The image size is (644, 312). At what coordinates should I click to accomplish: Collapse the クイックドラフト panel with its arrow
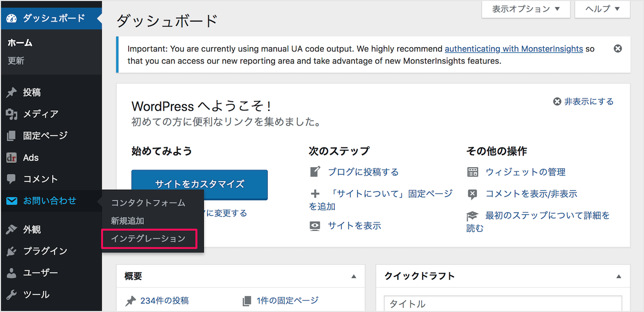click(x=618, y=276)
